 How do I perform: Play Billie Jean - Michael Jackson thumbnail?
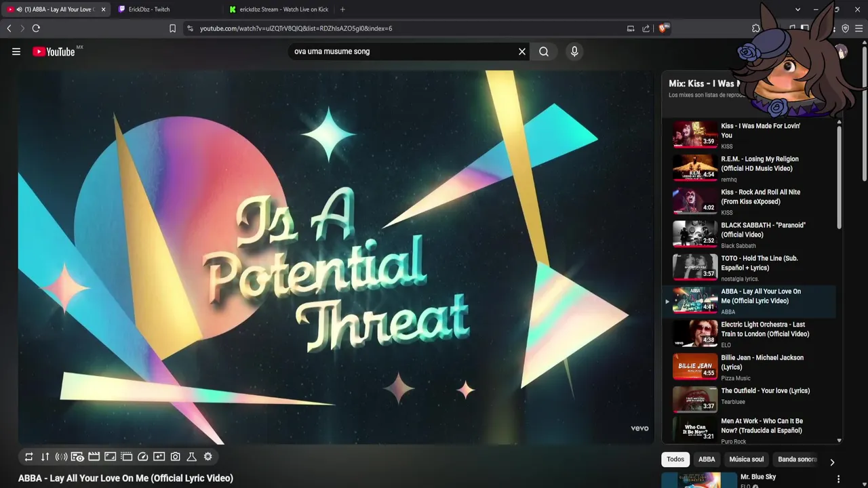pos(694,367)
